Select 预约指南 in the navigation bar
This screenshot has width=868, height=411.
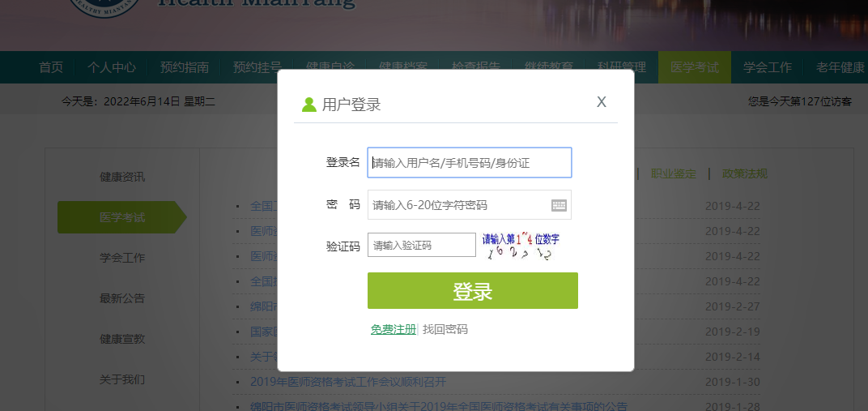point(185,67)
